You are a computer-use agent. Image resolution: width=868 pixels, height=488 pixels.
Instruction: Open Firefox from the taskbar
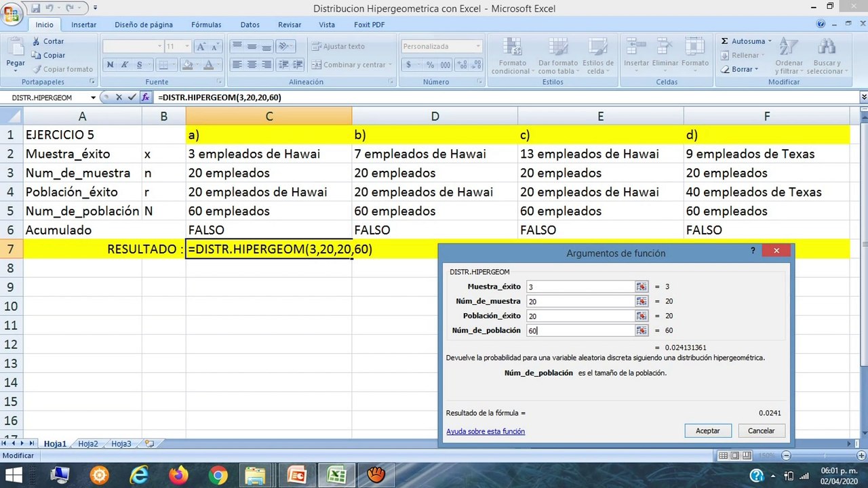tap(179, 475)
